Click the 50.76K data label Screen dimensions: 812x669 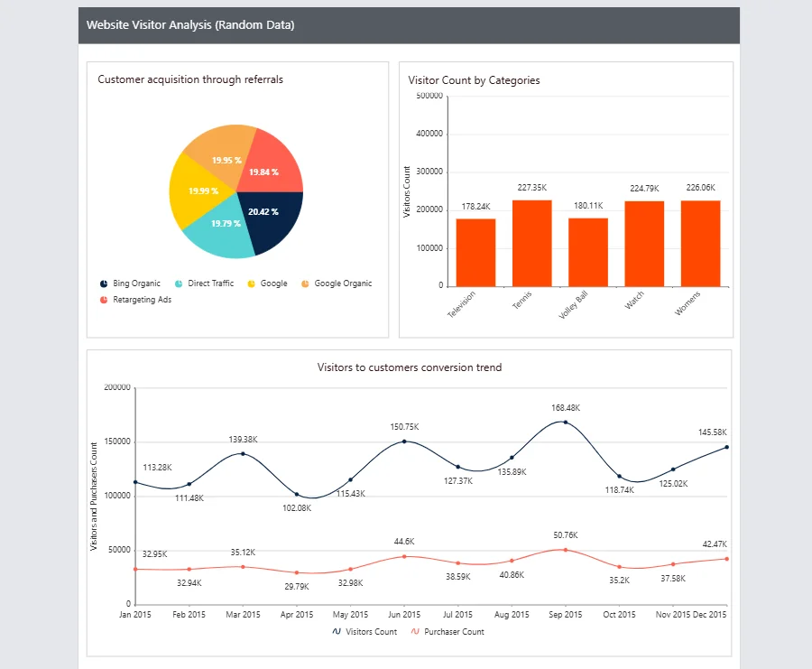pyautogui.click(x=566, y=535)
